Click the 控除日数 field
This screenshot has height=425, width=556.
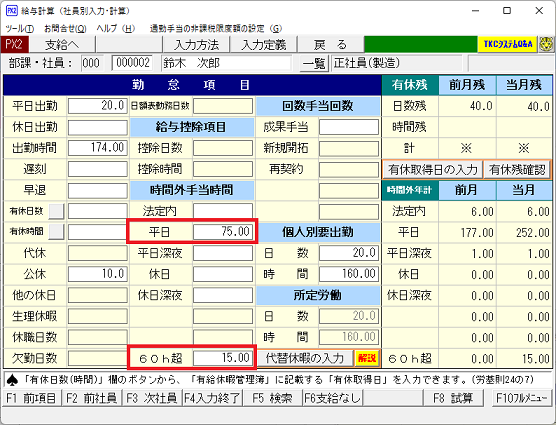pyautogui.click(x=223, y=148)
